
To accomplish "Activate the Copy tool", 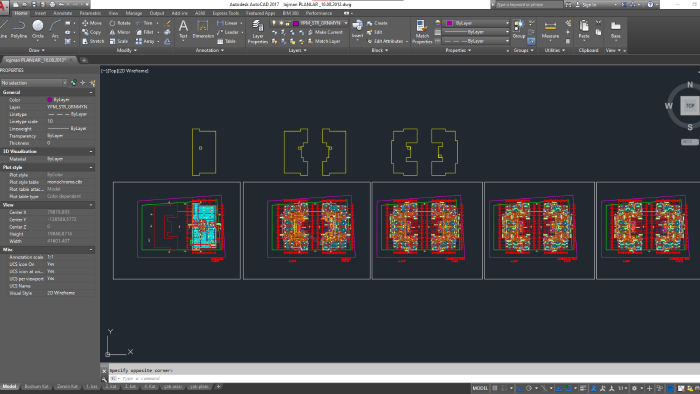I will point(92,32).
